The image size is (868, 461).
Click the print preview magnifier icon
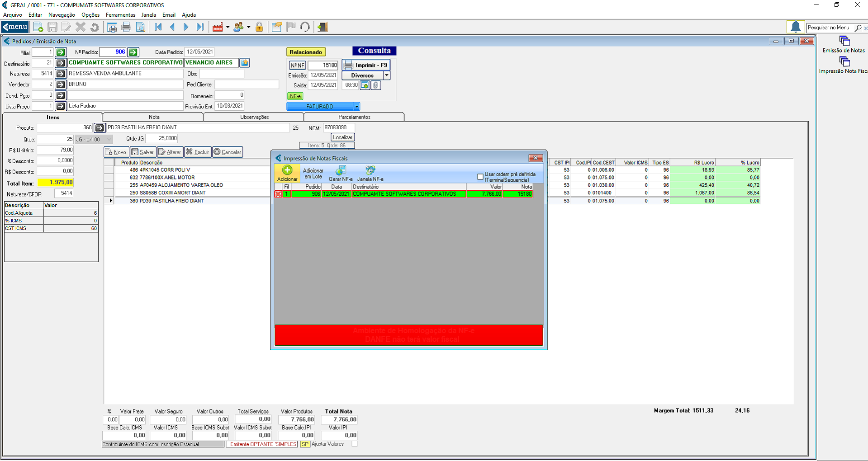click(x=141, y=27)
